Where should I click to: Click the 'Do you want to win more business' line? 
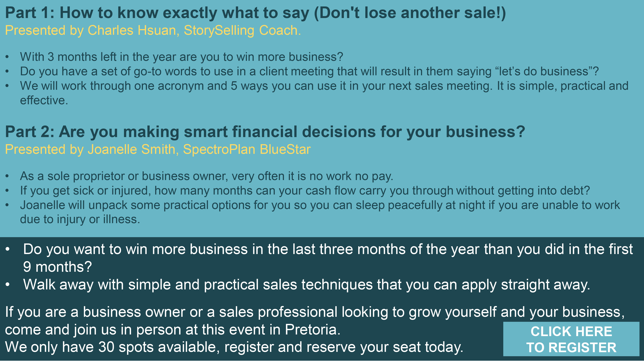(328, 249)
